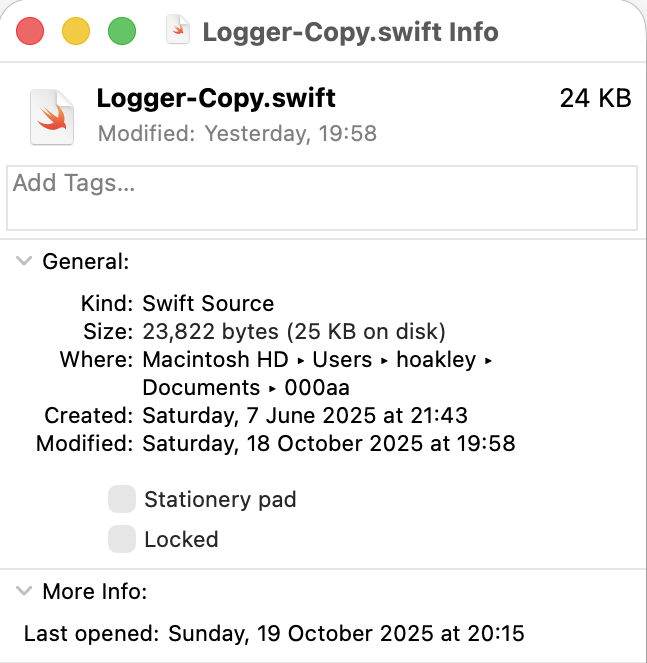Tick the Locked checkbox
This screenshot has height=663, width=647.
click(122, 539)
